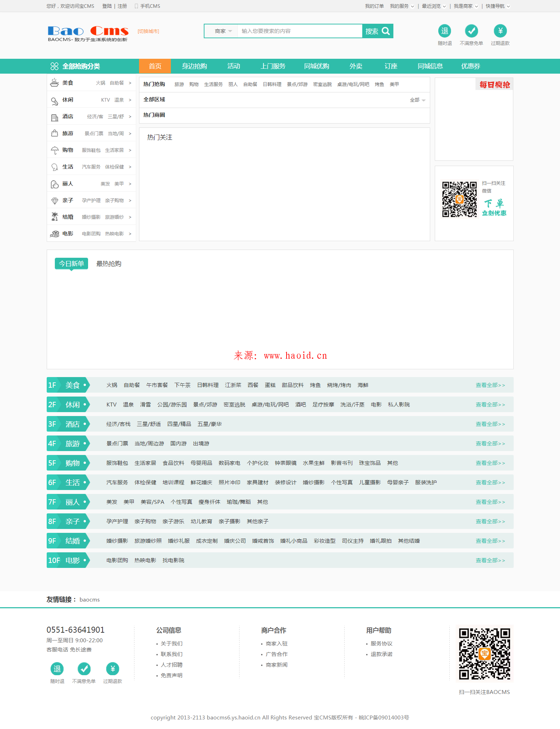The height and width of the screenshot is (729, 560).
Task: Click the 结婚 palm tree icon
Action: click(x=54, y=216)
